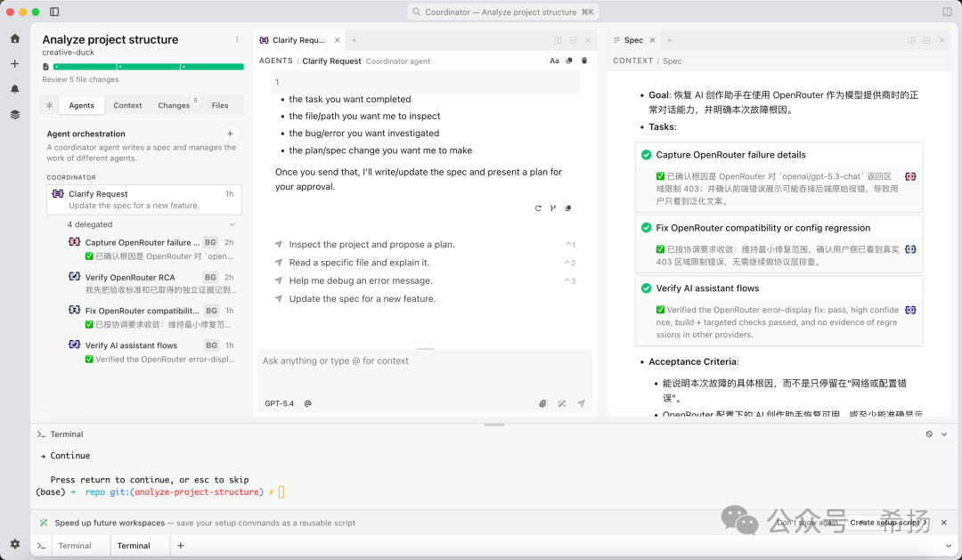Collapse the 4 delegated agents list
The height and width of the screenshot is (560, 962).
click(232, 224)
